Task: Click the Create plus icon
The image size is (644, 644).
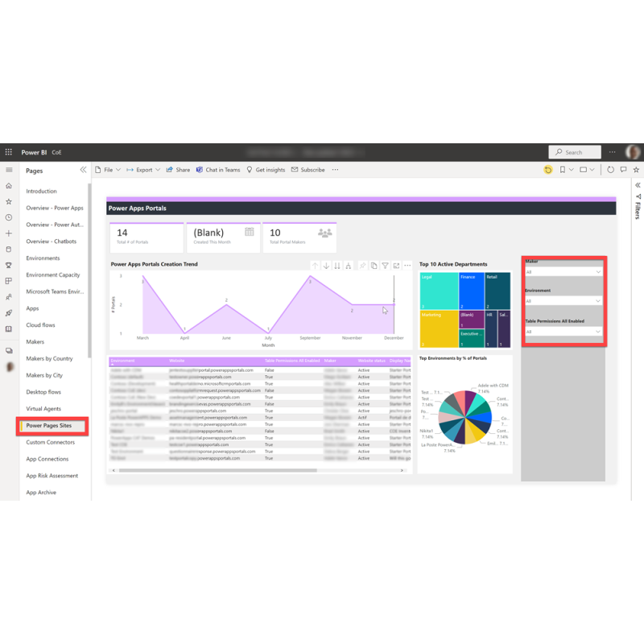Action: [9, 233]
